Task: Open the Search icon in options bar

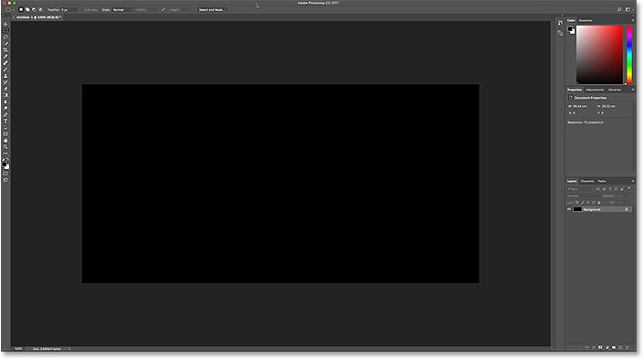Action: (x=619, y=9)
